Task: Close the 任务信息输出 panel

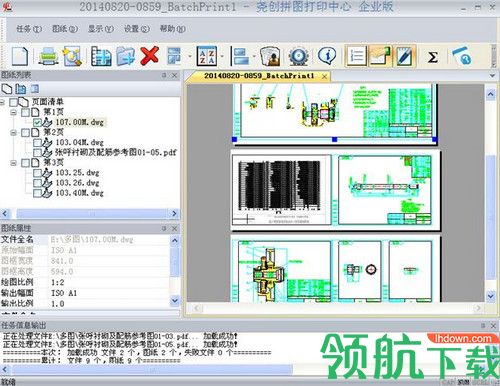Action: pyautogui.click(x=493, y=325)
